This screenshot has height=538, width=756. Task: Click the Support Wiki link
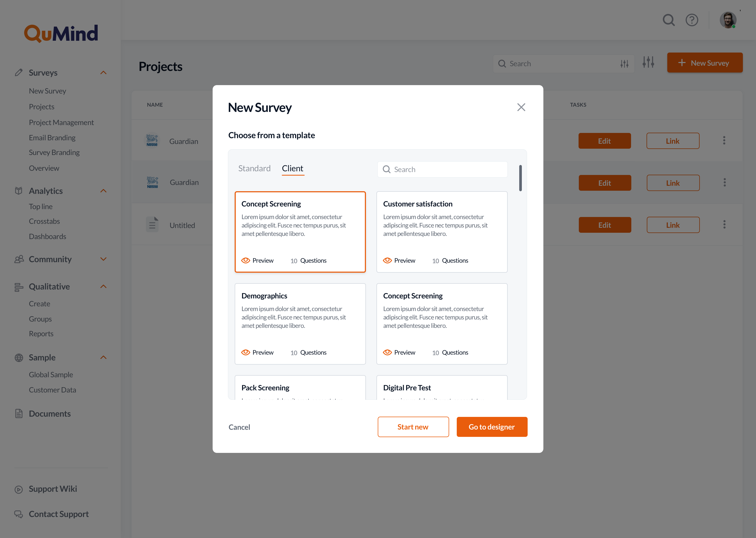point(52,489)
